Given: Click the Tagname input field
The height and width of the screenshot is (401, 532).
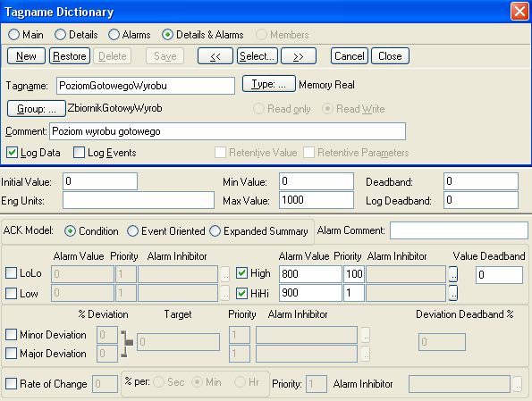Looking at the screenshot, I should (x=146, y=86).
